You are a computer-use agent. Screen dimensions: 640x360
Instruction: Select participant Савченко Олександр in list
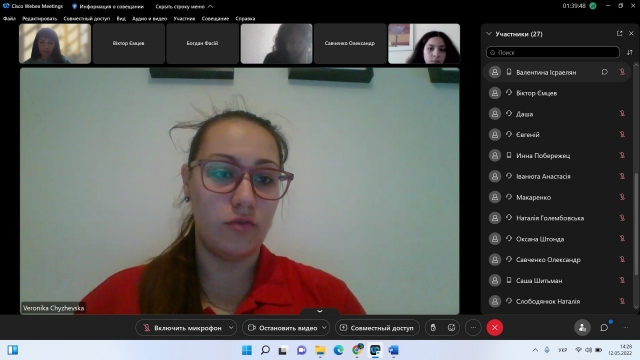click(x=557, y=260)
